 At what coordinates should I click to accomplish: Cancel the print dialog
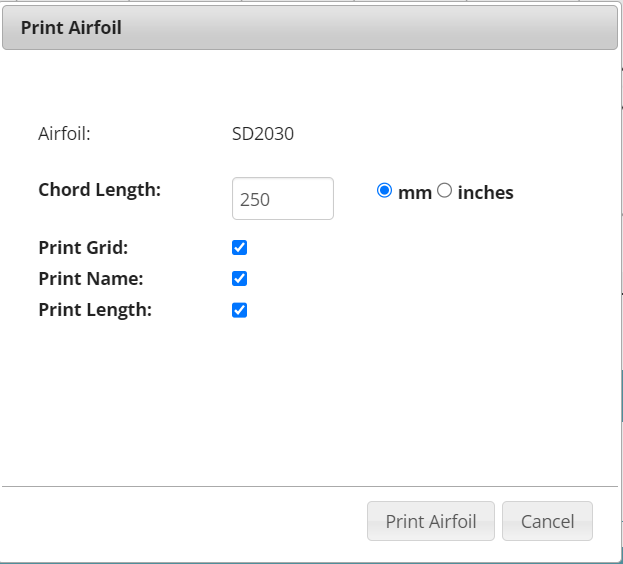[x=548, y=521]
